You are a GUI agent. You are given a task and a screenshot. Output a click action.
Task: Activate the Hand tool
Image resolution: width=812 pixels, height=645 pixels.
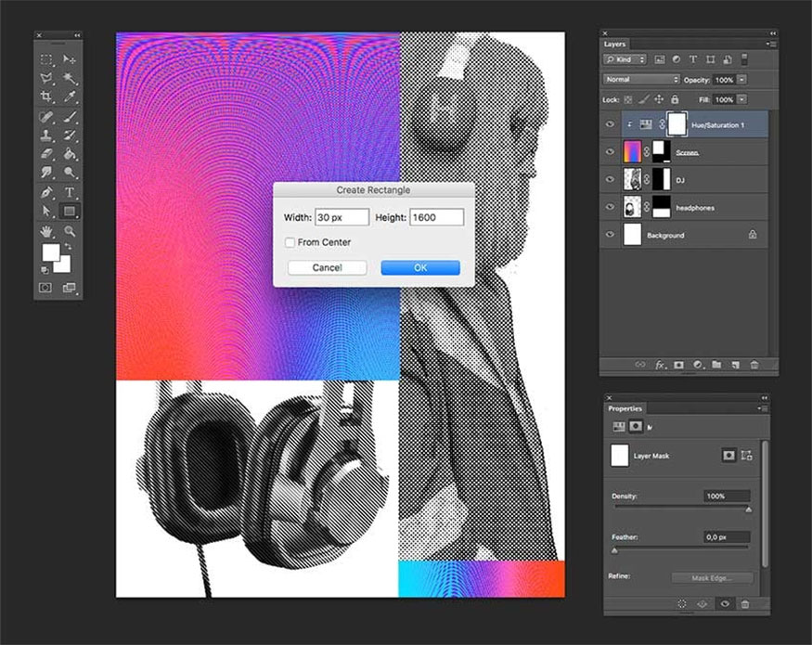tap(45, 230)
